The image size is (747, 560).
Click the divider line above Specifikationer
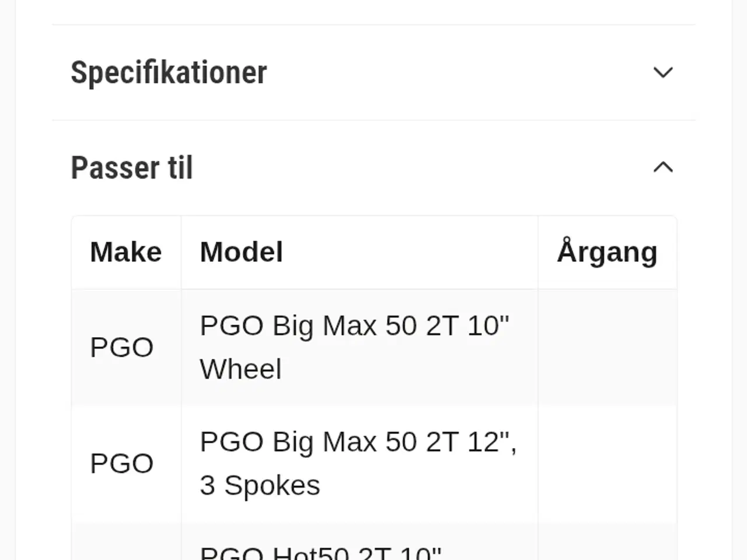tap(373, 24)
